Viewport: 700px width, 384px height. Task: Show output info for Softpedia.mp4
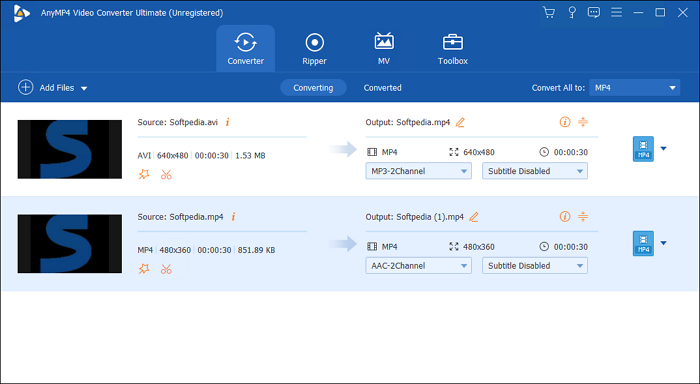tap(565, 121)
